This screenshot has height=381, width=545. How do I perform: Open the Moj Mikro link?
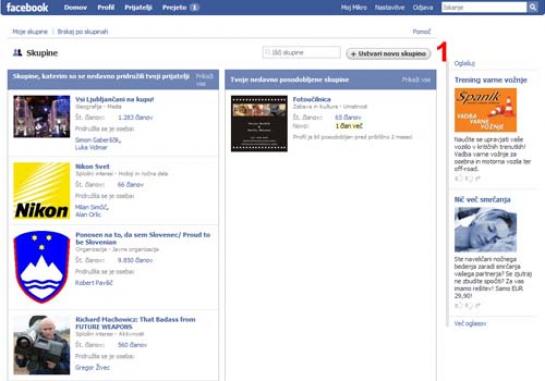tap(354, 7)
